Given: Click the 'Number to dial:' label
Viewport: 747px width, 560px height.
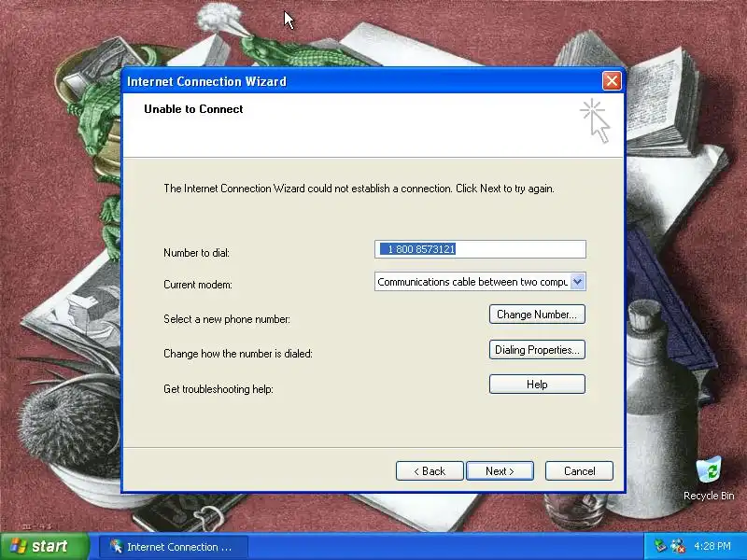Looking at the screenshot, I should 196,253.
